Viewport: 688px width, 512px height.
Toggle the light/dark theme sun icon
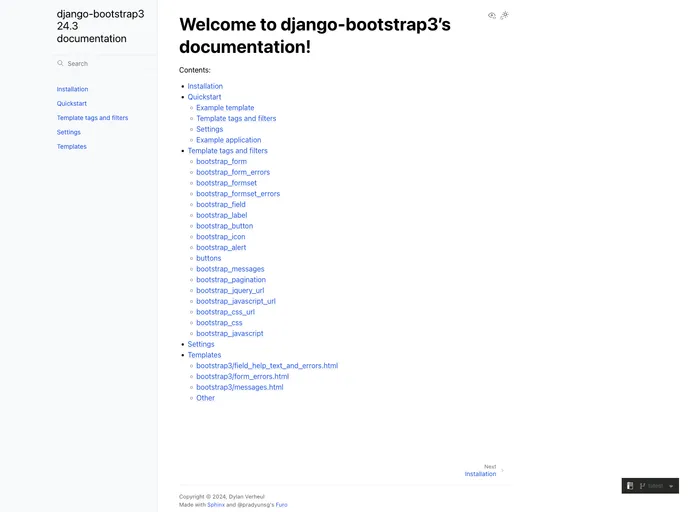click(x=505, y=15)
